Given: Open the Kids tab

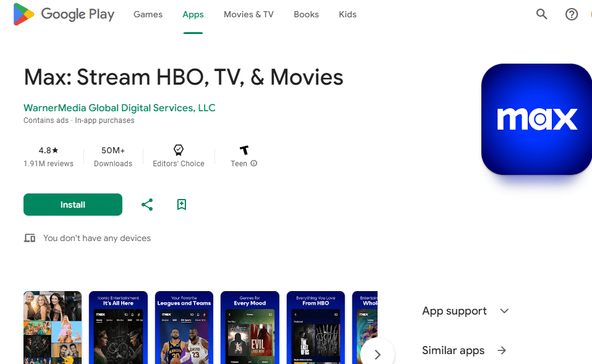Looking at the screenshot, I should pos(348,14).
